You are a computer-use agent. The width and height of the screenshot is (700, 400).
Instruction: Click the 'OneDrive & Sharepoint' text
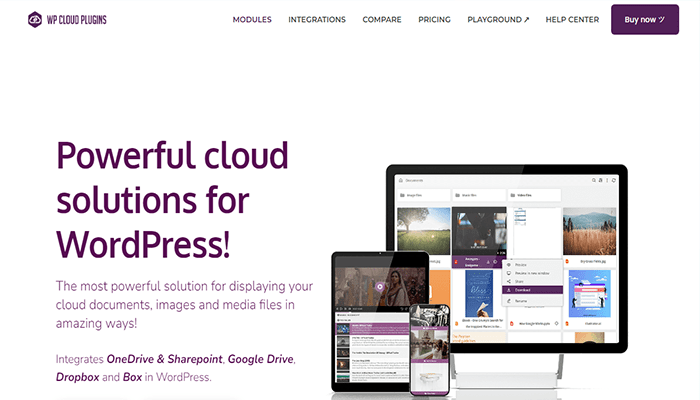pos(164,359)
